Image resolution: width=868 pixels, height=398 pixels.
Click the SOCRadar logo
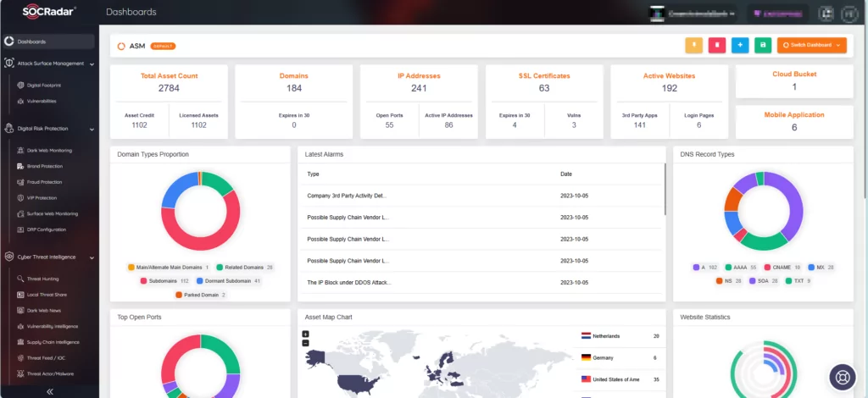pyautogui.click(x=49, y=12)
